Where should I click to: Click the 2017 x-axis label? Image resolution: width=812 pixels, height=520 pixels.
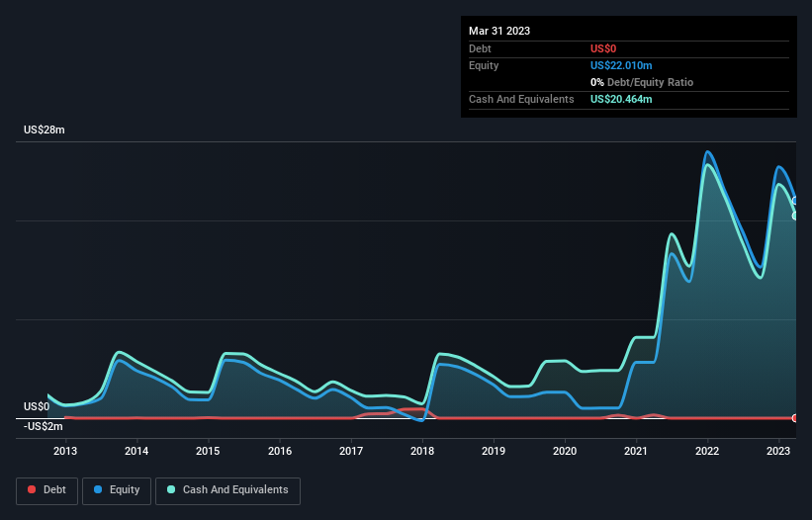pos(351,451)
